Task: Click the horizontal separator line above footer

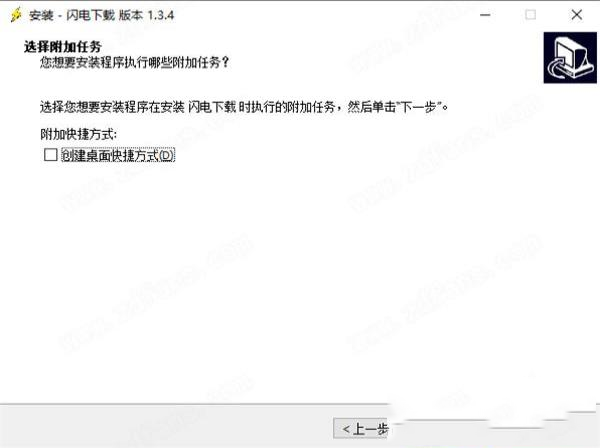Action: click(x=193, y=404)
